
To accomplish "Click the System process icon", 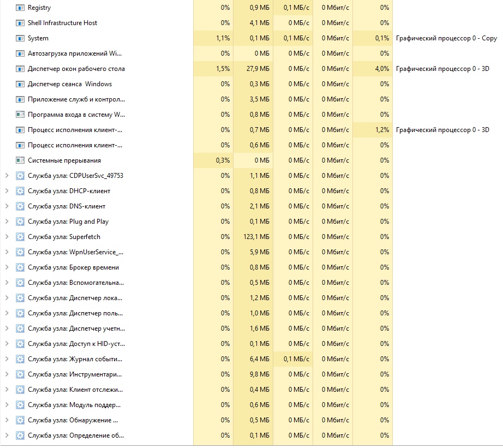I will (x=20, y=38).
